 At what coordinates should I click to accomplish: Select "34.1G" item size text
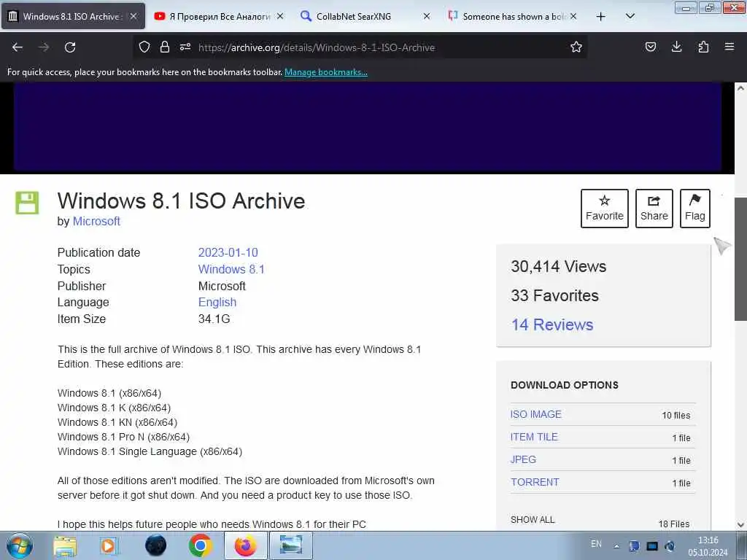coord(214,319)
